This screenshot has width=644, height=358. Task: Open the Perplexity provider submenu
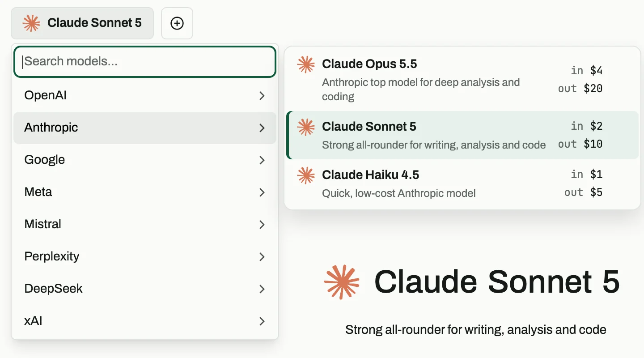145,256
